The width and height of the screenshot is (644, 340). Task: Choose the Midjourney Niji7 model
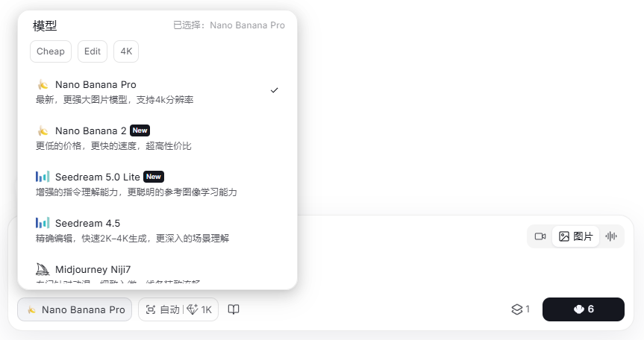pos(157,272)
